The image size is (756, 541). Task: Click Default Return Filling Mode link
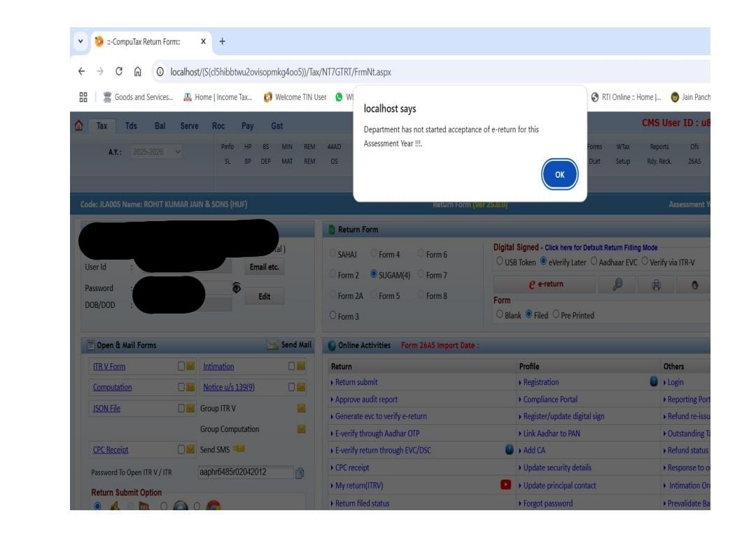click(601, 247)
